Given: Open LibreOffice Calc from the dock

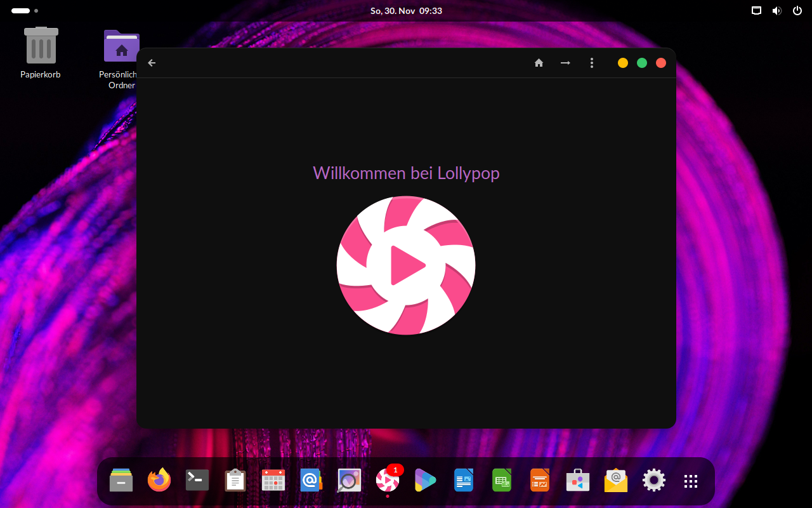Looking at the screenshot, I should (x=502, y=481).
